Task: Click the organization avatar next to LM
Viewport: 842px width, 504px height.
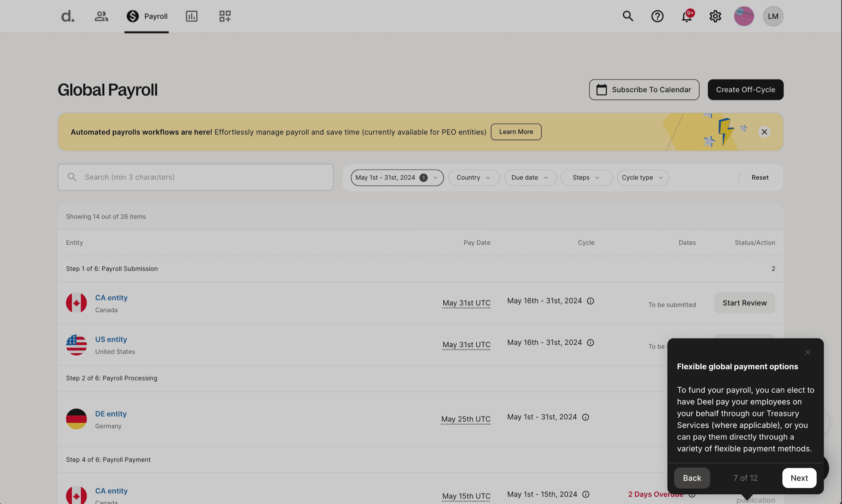Action: click(744, 16)
